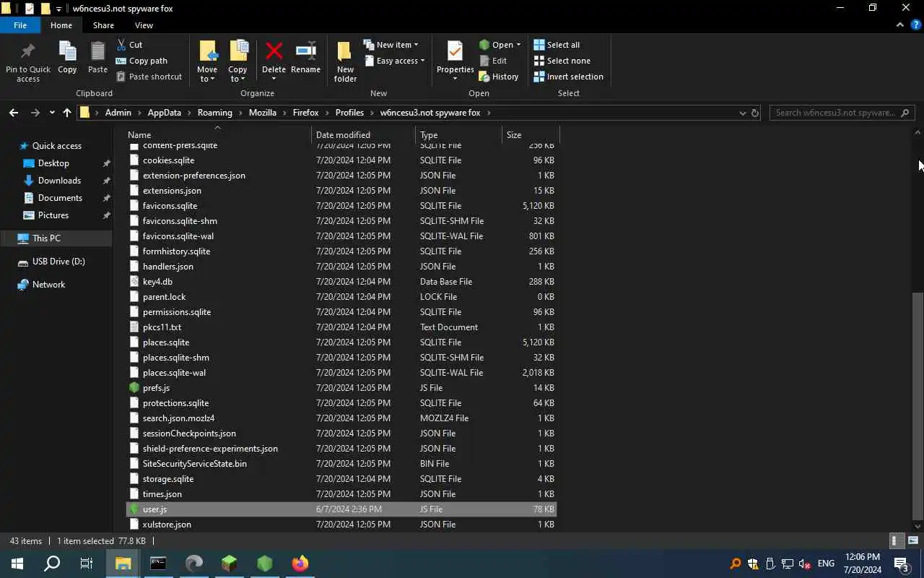Select Paste shortcut option
The height and width of the screenshot is (578, 924).
[149, 77]
